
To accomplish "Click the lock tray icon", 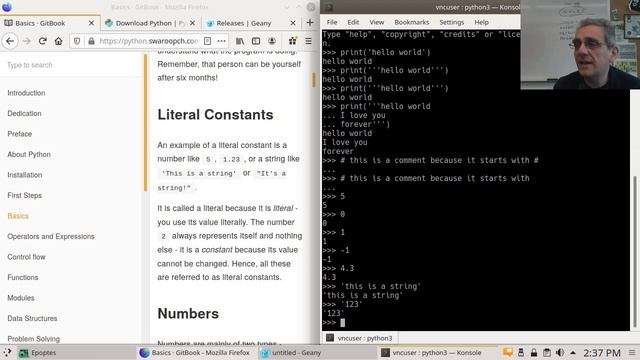I will click(534, 352).
